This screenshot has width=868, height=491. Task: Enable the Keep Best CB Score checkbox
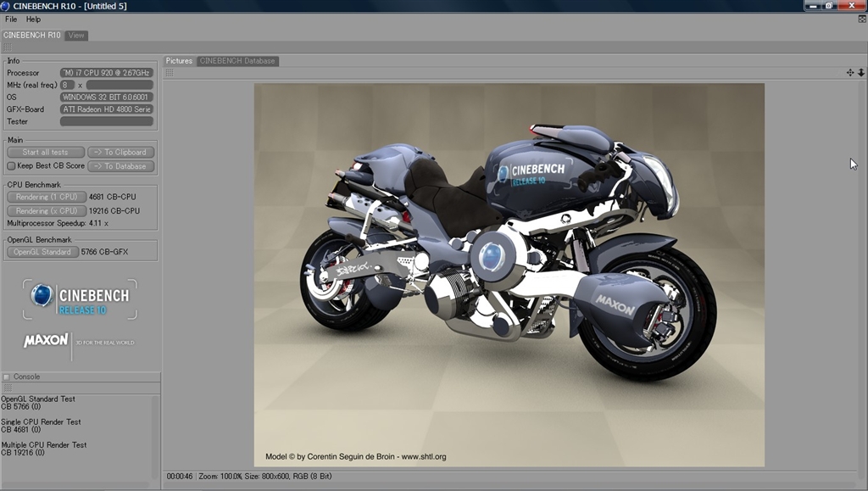[11, 166]
